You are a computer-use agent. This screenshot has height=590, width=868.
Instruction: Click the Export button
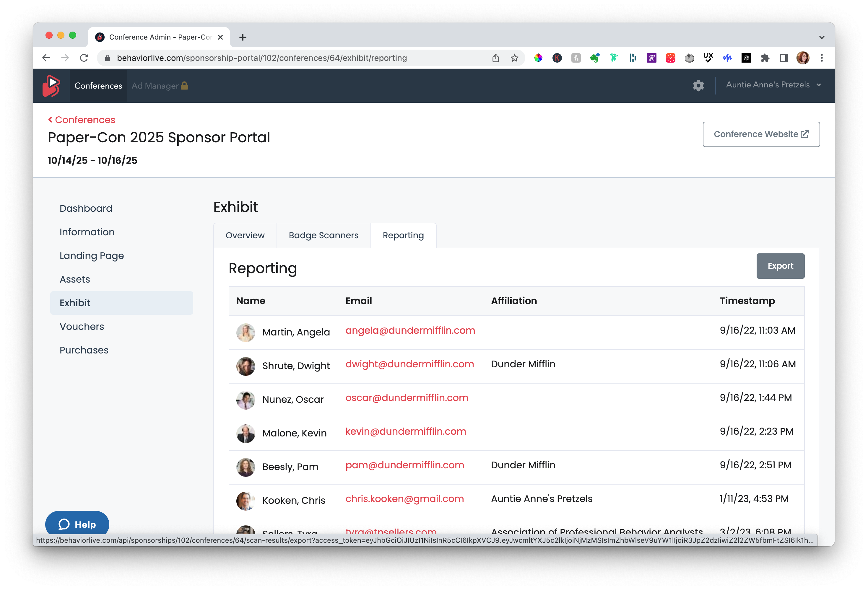pos(780,266)
